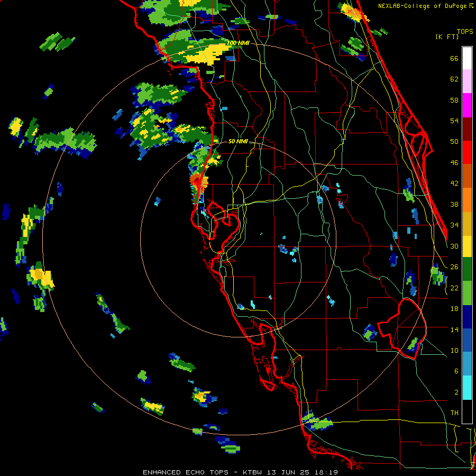Choose the dark green legend swatch
The width and height of the screenshot is (476, 476).
pyautogui.click(x=467, y=269)
